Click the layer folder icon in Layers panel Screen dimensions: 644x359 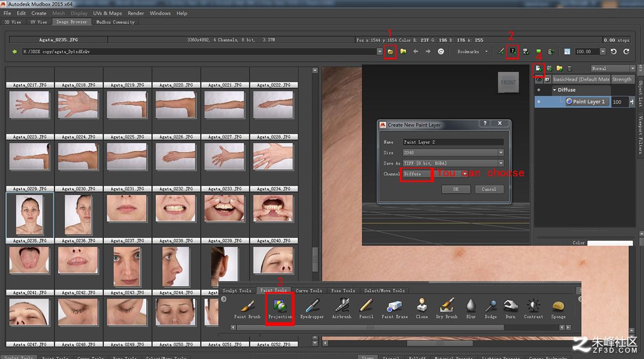[559, 68]
